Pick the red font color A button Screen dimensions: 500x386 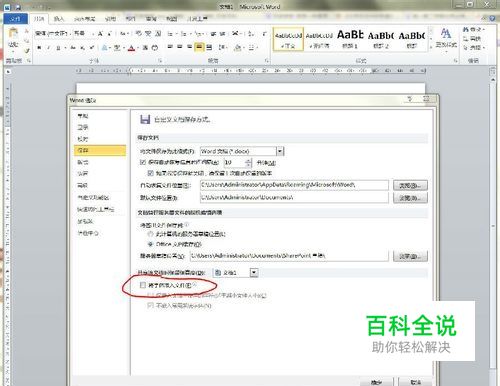pyautogui.click(x=132, y=48)
